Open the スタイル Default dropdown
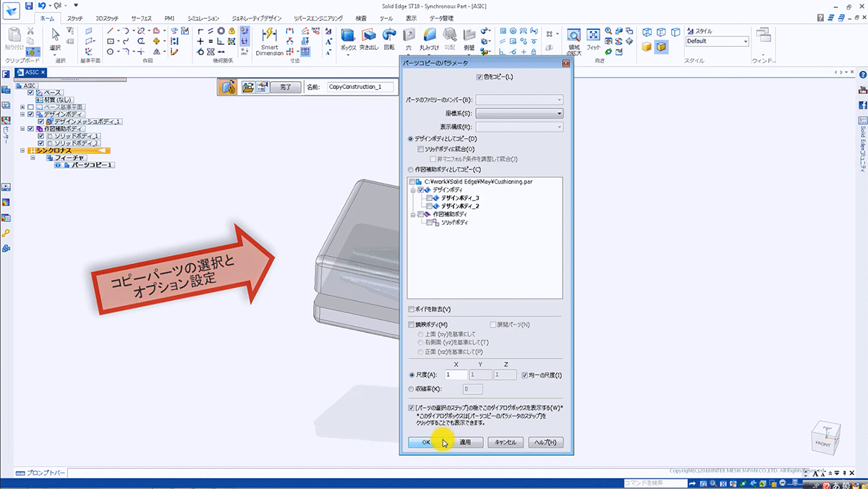Screen dimensions: 868x489 tap(745, 41)
